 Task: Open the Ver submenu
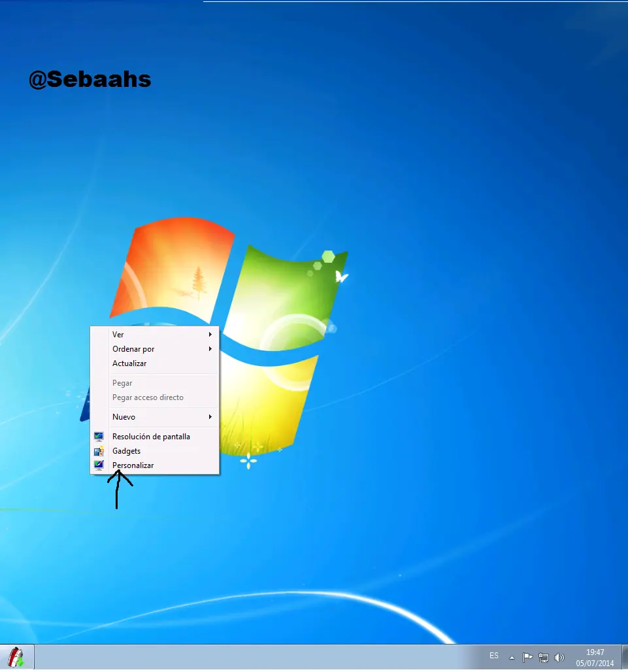[155, 335]
